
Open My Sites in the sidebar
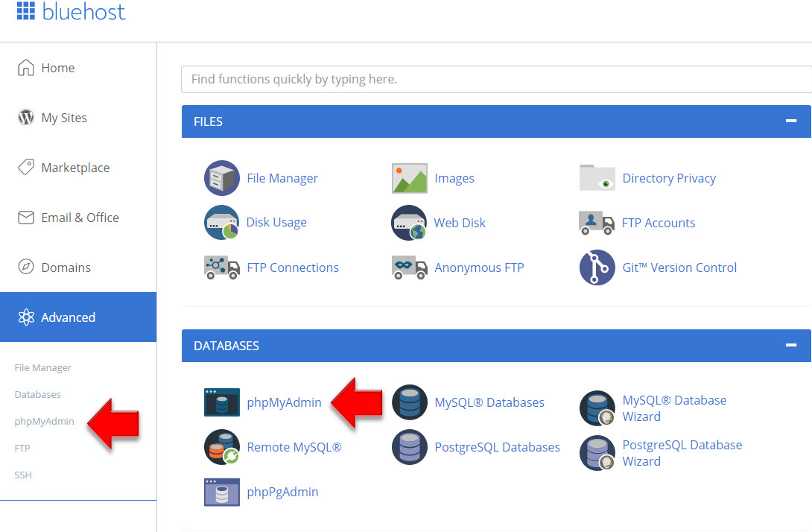tap(78, 118)
